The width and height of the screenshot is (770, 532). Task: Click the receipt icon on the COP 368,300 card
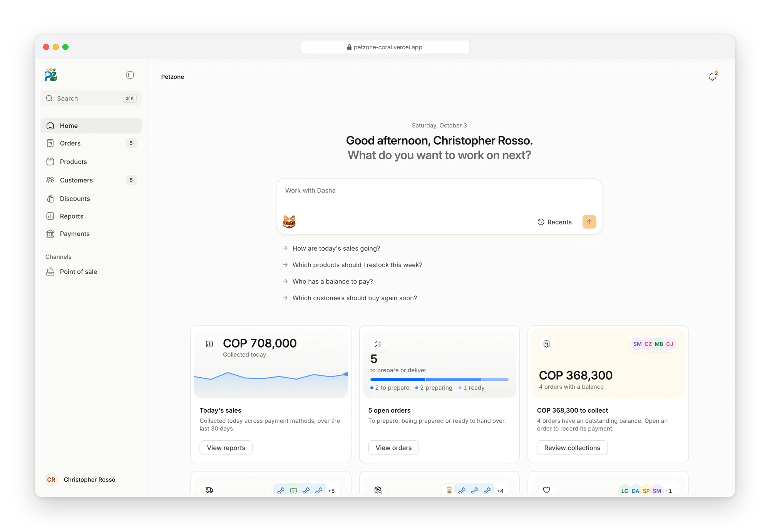(x=546, y=344)
